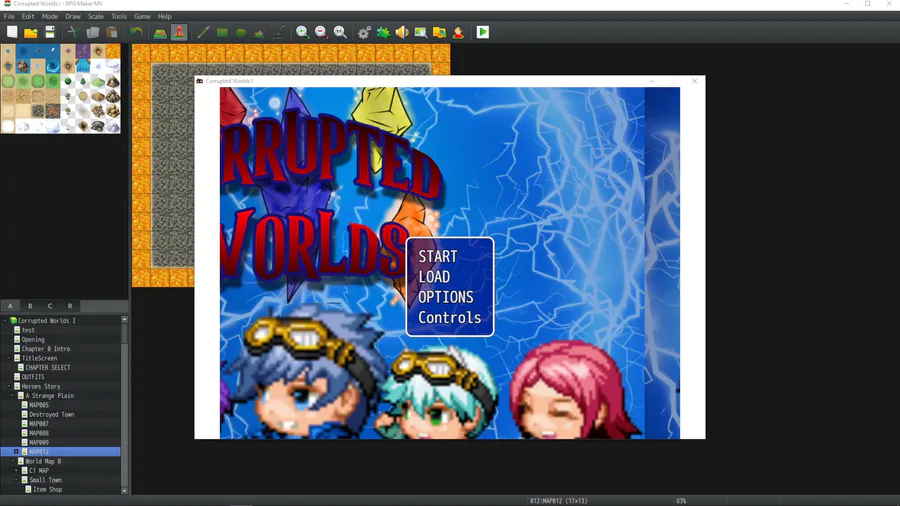Click the Undo arrow icon
900x506 pixels.
pos(136,32)
